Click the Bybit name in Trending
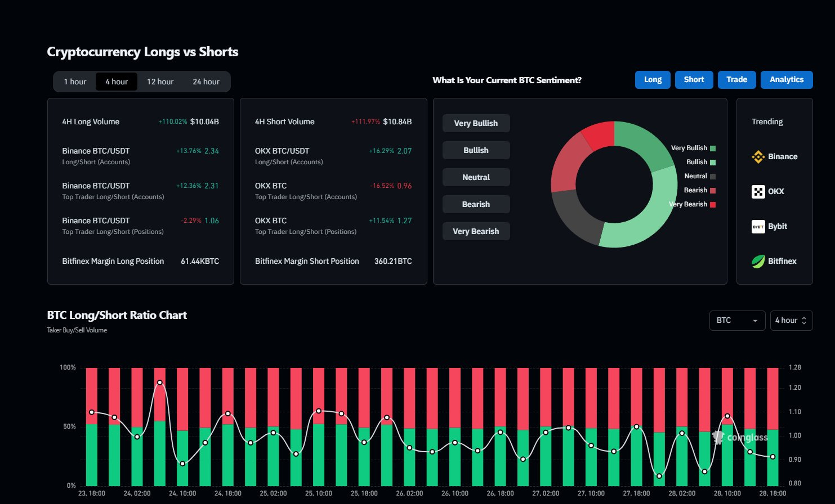The height and width of the screenshot is (504, 835). [778, 227]
